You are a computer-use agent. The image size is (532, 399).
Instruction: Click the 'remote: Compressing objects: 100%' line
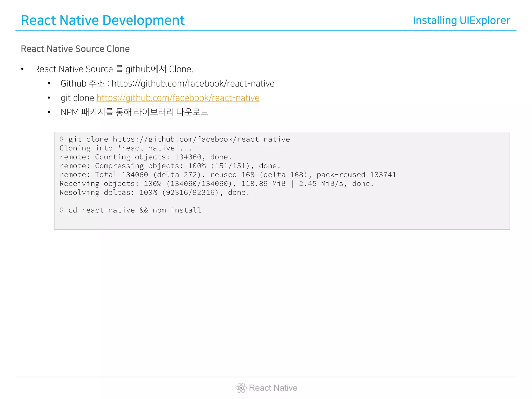170,166
